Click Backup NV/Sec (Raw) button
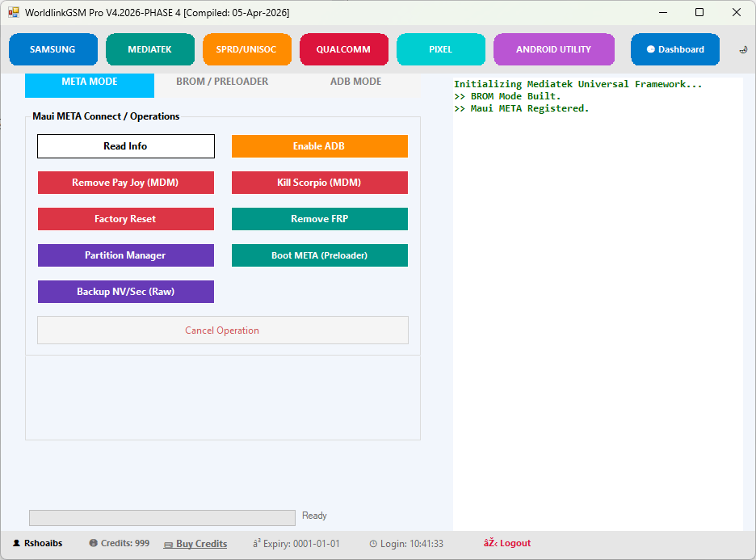Screen dimensions: 756x560 coord(125,292)
